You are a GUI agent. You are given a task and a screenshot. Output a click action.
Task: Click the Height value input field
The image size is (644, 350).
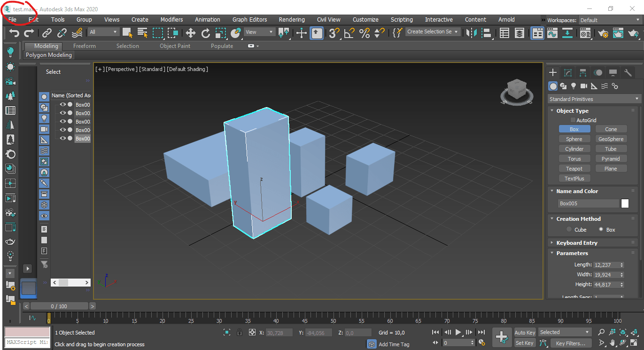coord(606,285)
